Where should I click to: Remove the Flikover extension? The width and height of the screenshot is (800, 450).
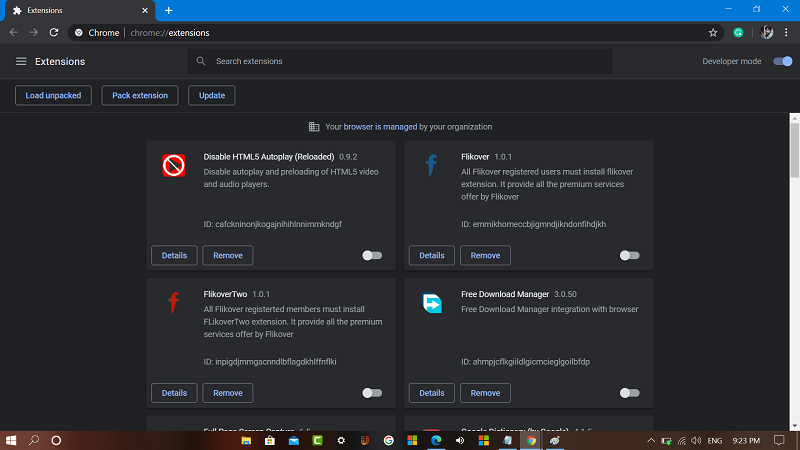pos(485,255)
